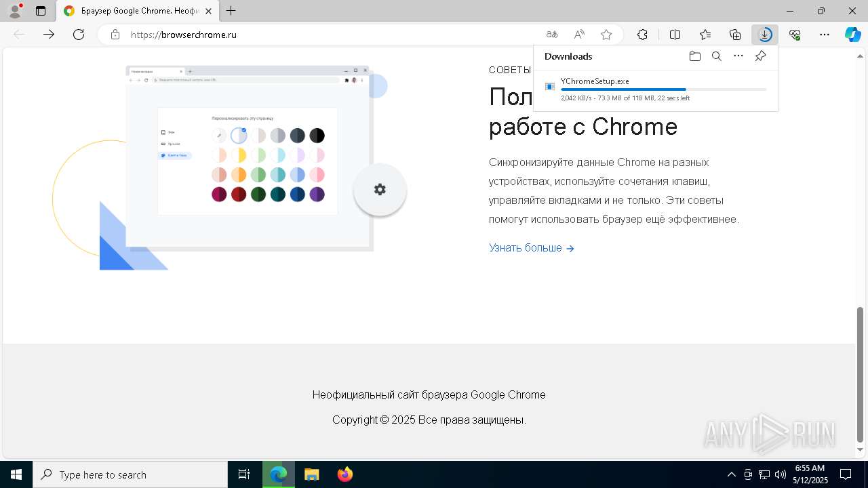This screenshot has width=868, height=488.
Task: Reload the page with refresh icon
Action: coord(79,35)
